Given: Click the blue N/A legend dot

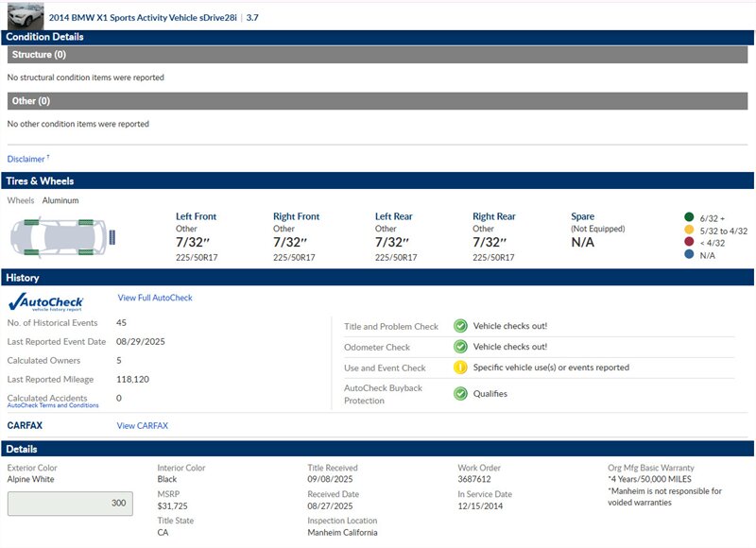Looking at the screenshot, I should click(688, 255).
